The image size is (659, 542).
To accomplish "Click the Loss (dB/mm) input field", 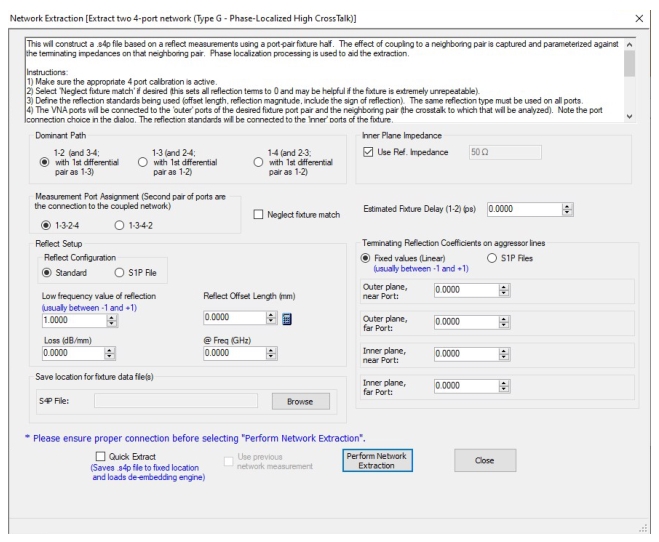I will pos(73,353).
